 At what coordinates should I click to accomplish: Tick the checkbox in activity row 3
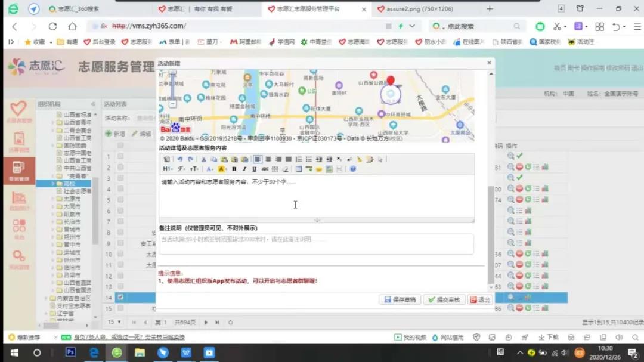[x=120, y=178]
